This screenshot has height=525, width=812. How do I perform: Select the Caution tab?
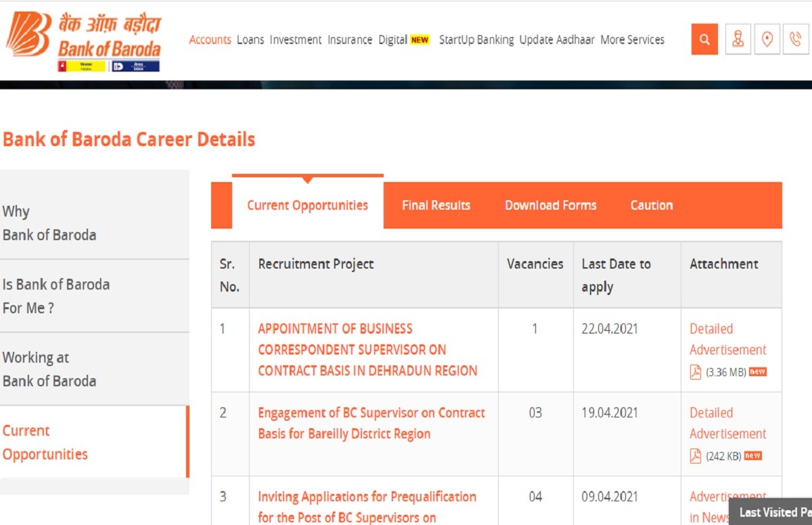pyautogui.click(x=652, y=206)
